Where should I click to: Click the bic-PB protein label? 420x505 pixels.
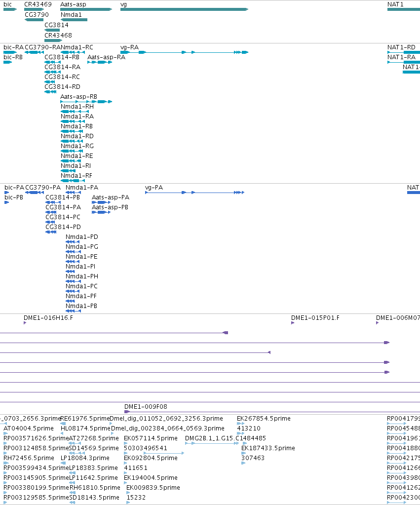click(x=14, y=197)
